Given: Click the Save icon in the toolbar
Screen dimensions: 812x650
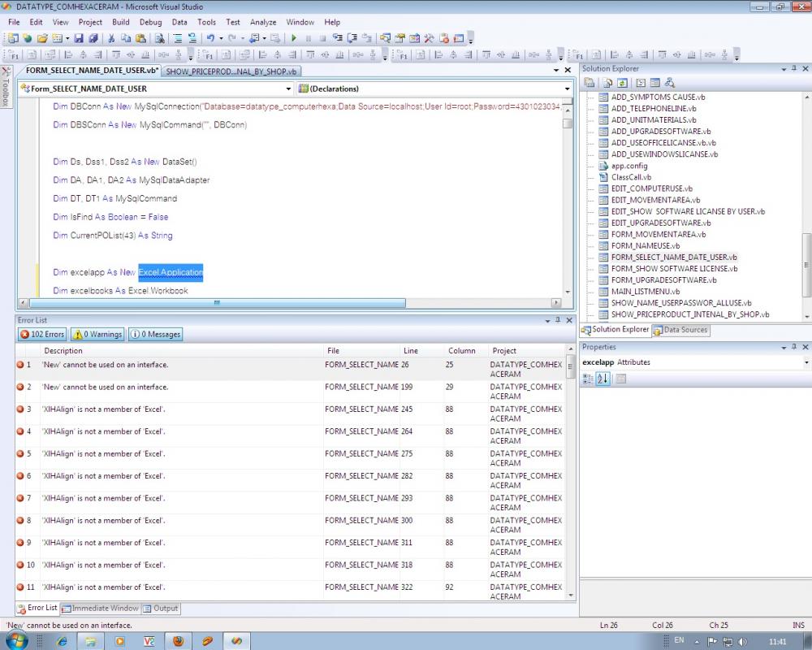Looking at the screenshot, I should [x=79, y=38].
